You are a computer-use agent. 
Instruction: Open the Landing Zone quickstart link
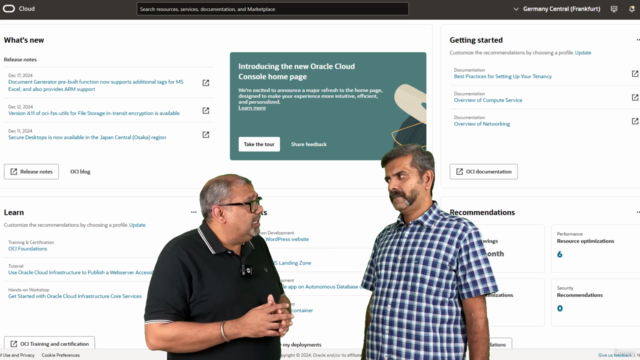tap(292, 263)
